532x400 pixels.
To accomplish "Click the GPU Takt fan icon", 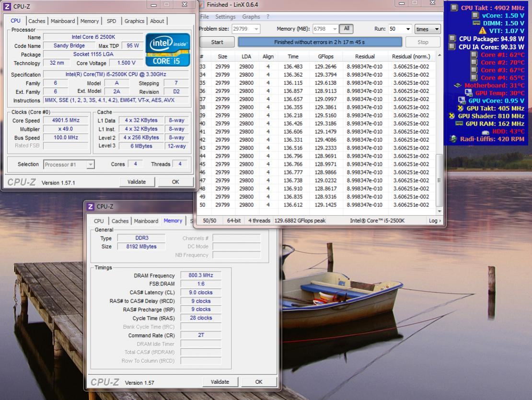I will point(461,108).
